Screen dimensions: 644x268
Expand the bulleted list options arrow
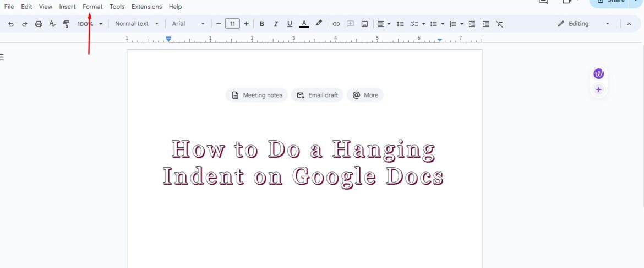click(x=443, y=24)
